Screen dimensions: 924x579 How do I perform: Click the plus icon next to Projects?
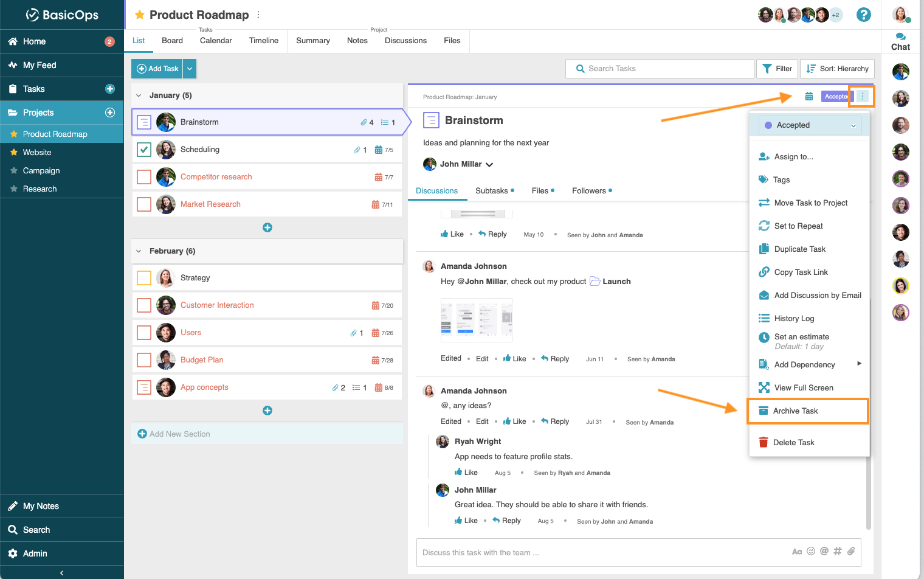click(109, 112)
